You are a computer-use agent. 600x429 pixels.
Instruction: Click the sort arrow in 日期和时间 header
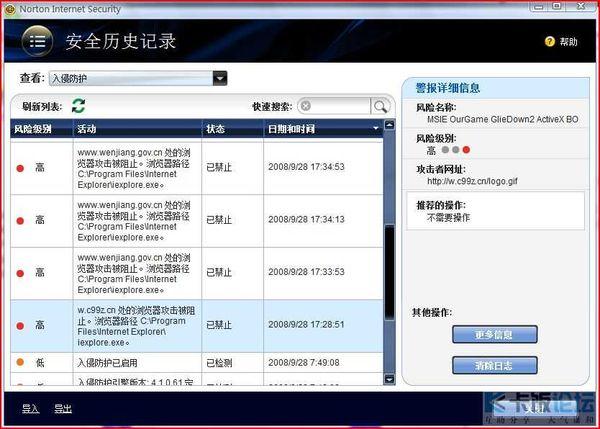pyautogui.click(x=376, y=129)
